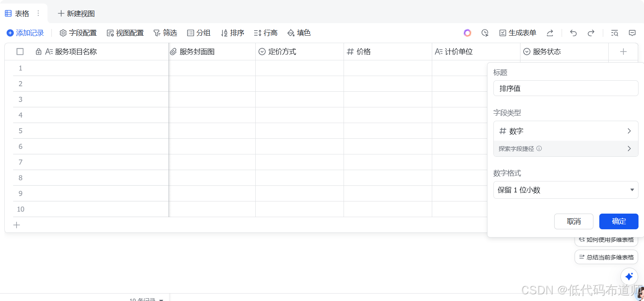
Task: Expand 探索字段捷径 row
Action: (x=566, y=149)
